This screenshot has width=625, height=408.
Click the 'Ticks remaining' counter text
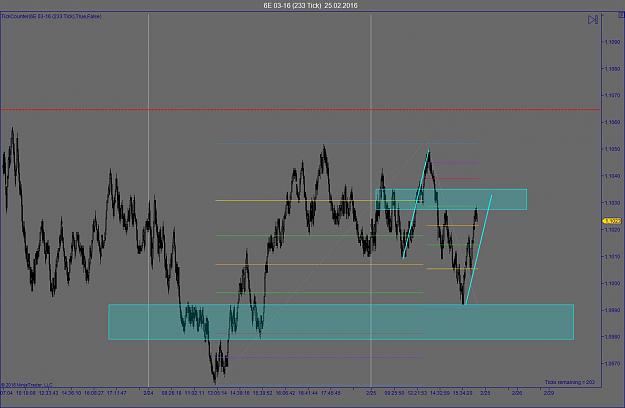tap(570, 382)
